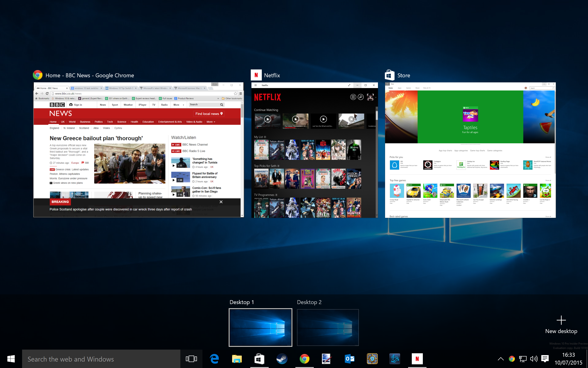Click BBC Sign in link
This screenshot has width=588, height=368.
point(76,105)
